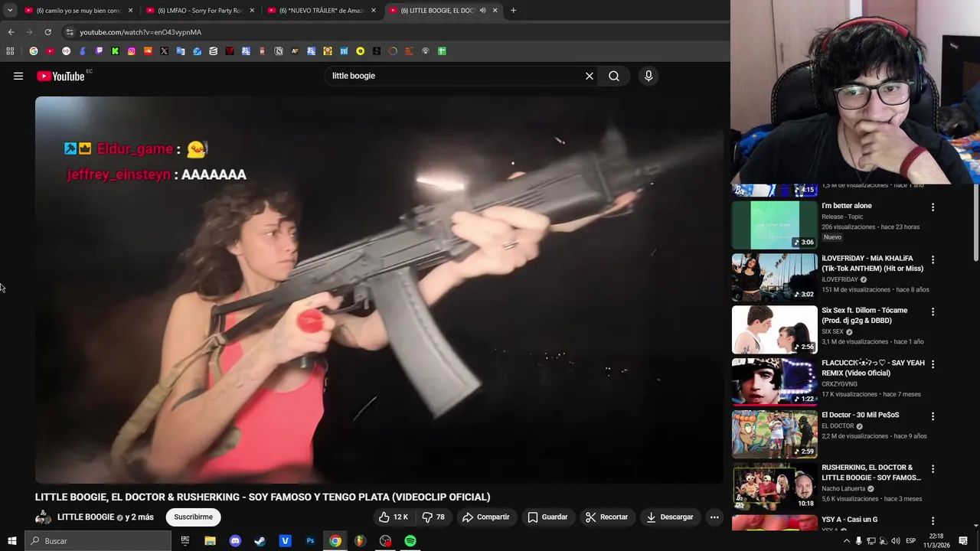980x551 pixels.
Task: Click the main video player to pause
Action: click(379, 290)
